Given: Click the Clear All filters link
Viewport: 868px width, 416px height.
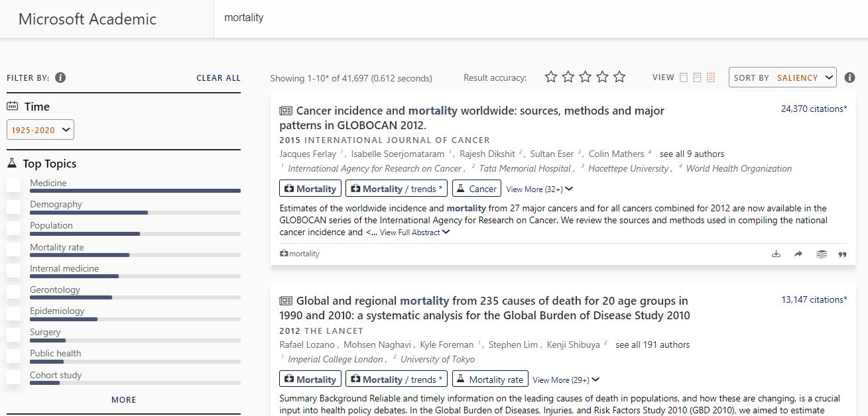Looking at the screenshot, I should 218,78.
